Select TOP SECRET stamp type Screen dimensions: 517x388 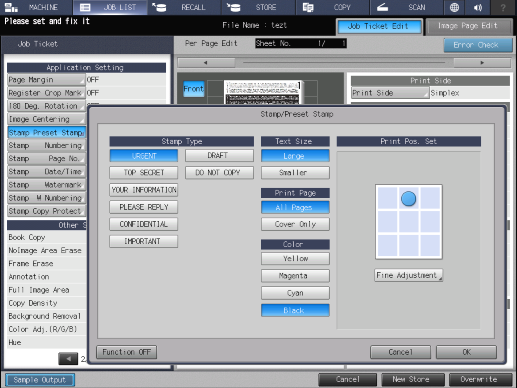click(144, 173)
